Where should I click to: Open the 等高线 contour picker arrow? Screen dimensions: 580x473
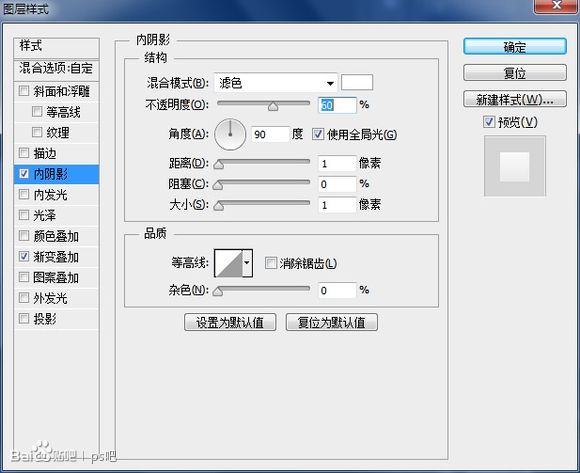[247, 263]
